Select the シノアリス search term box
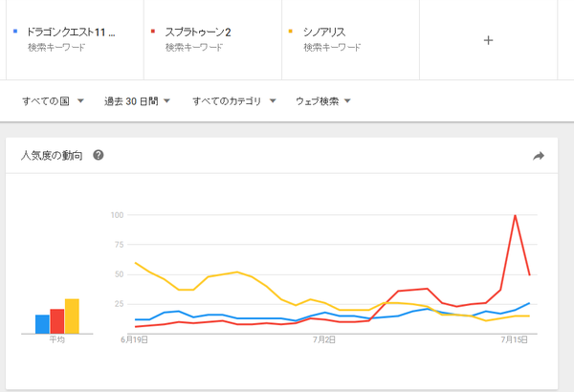Viewport: 574px width, 392px height. click(351, 39)
